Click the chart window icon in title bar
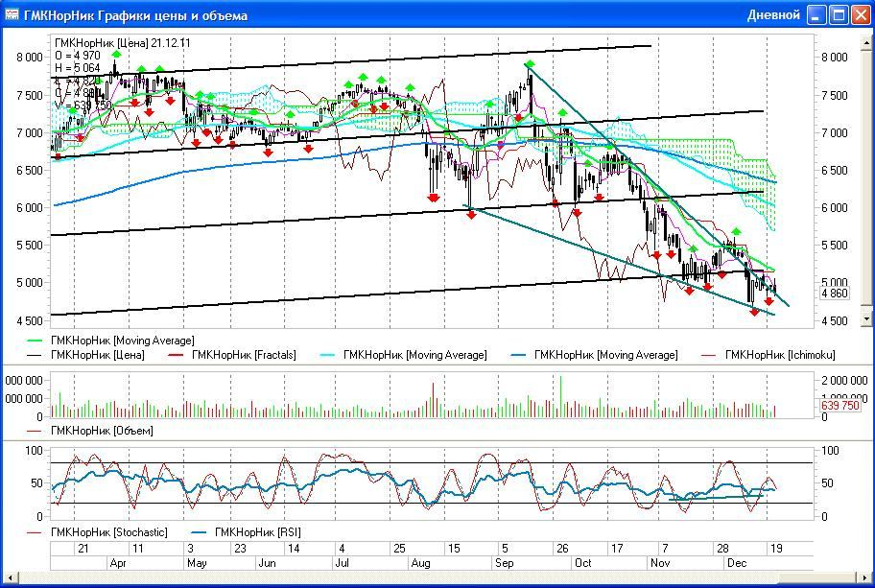This screenshot has width=875, height=588. [x=12, y=14]
